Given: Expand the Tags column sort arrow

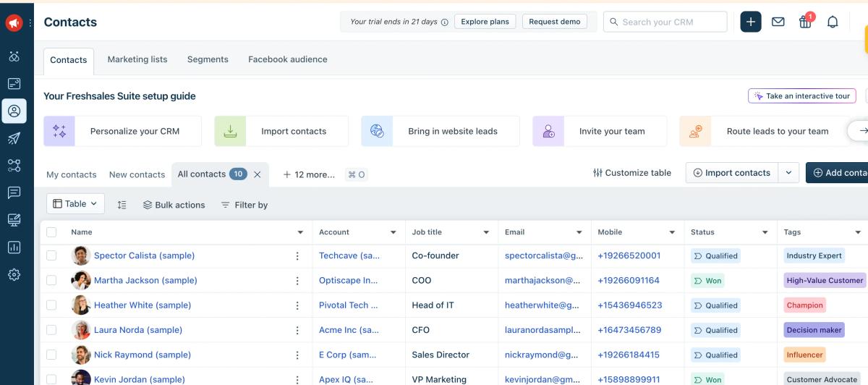Looking at the screenshot, I should pyautogui.click(x=859, y=233).
